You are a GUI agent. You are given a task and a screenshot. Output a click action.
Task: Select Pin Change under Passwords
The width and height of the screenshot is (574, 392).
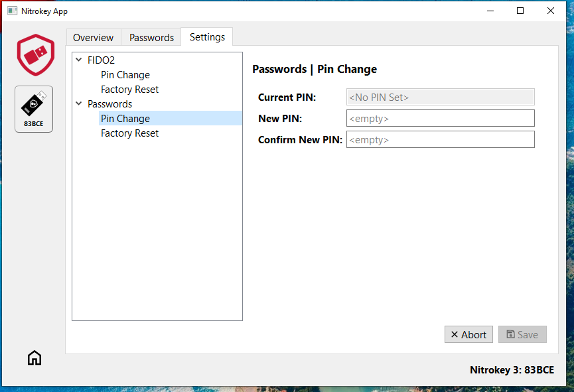click(x=125, y=119)
